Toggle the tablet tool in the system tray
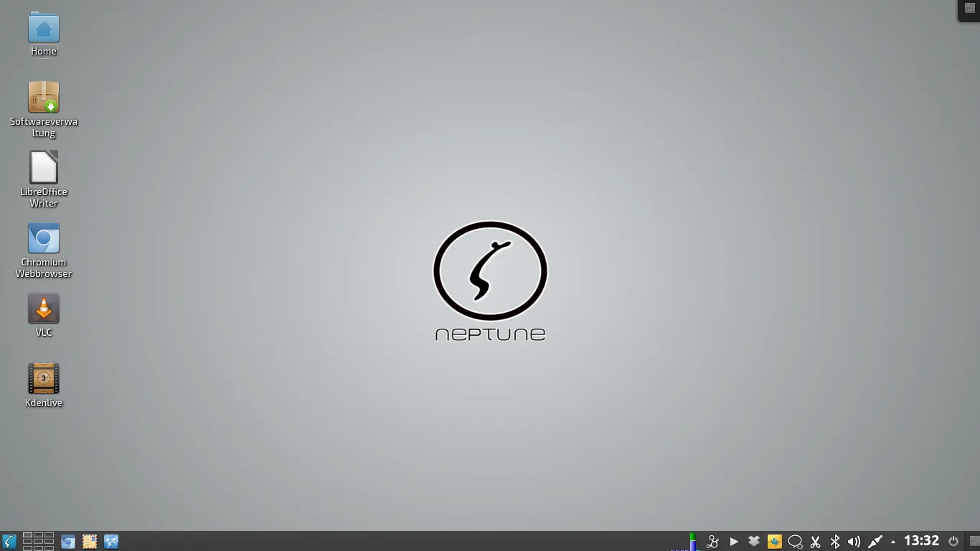980x551 pixels. tap(876, 541)
